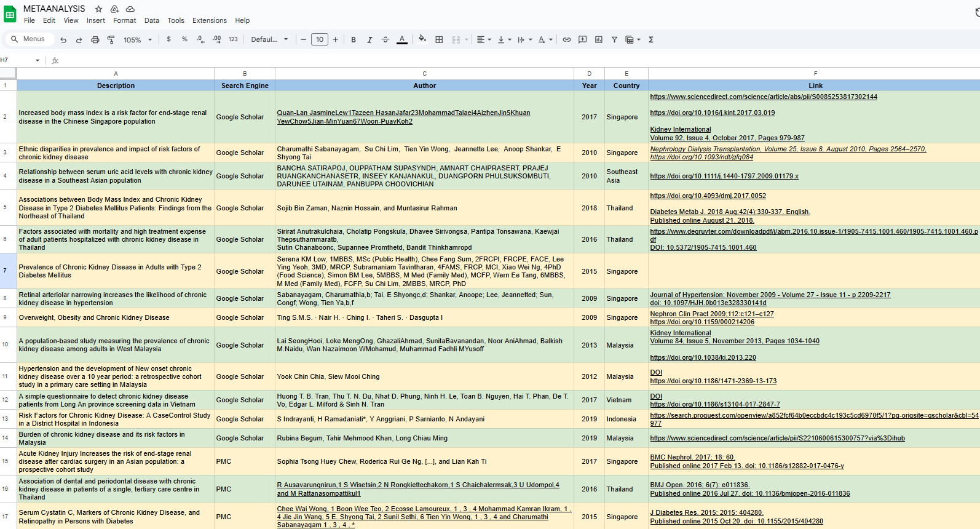Screen dimensions: 980x529
Task: Decrease decimal places
Action: (x=200, y=39)
